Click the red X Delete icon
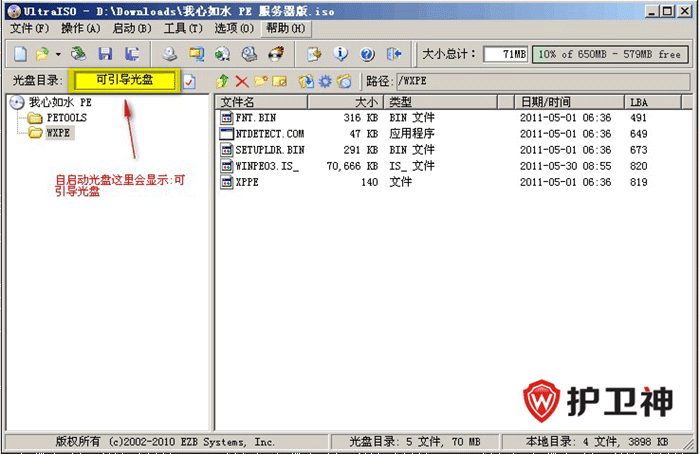This screenshot has height=454, width=700. [242, 81]
